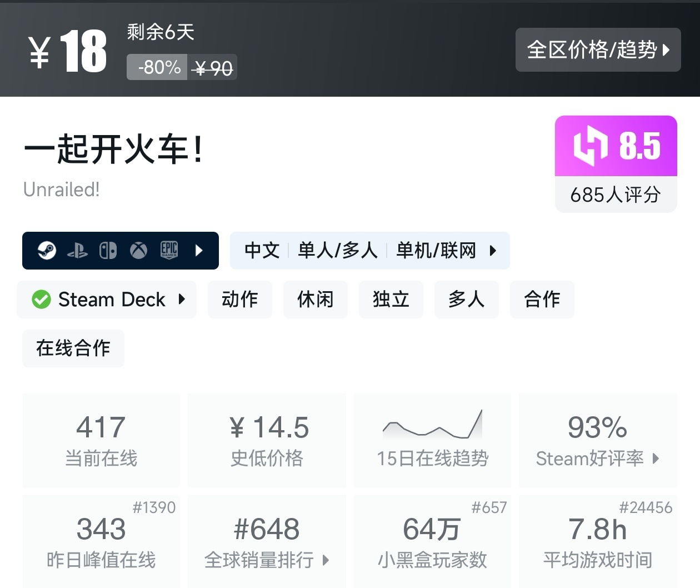Select the 休闲 tag
Screen dimensions: 700x588
[316, 300]
